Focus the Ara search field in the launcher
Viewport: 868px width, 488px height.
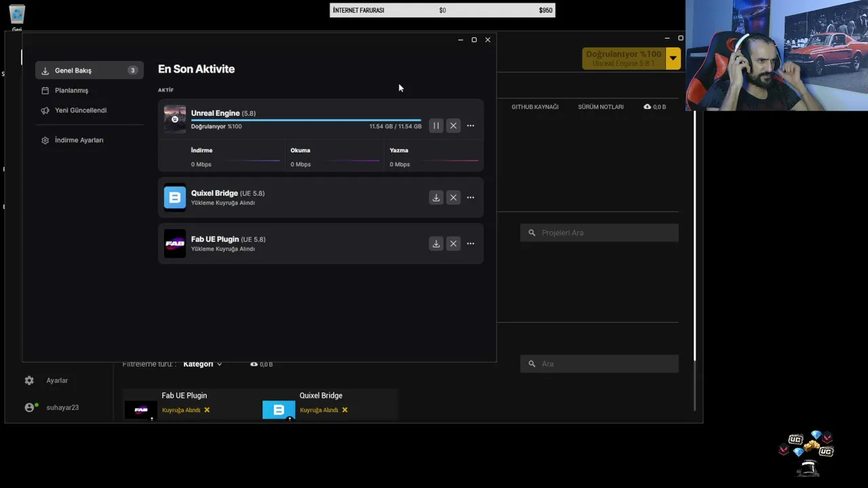[x=599, y=364]
